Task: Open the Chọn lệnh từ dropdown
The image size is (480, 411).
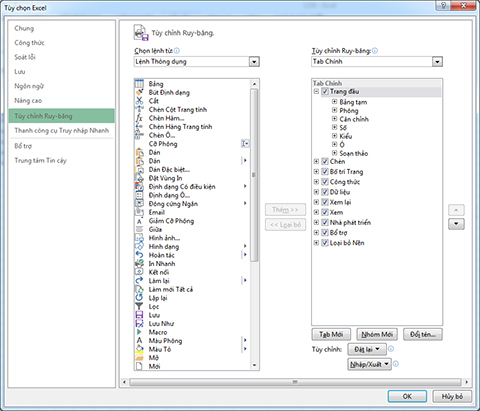Action: click(x=254, y=62)
